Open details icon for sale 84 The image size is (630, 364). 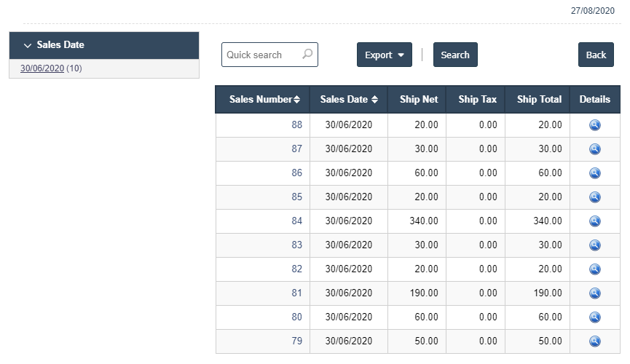[594, 221]
